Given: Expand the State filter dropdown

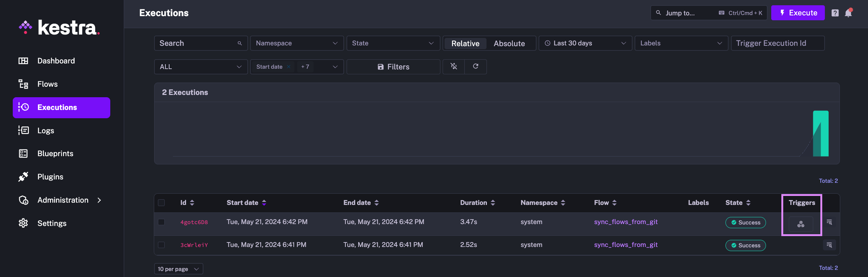Looking at the screenshot, I should 393,43.
